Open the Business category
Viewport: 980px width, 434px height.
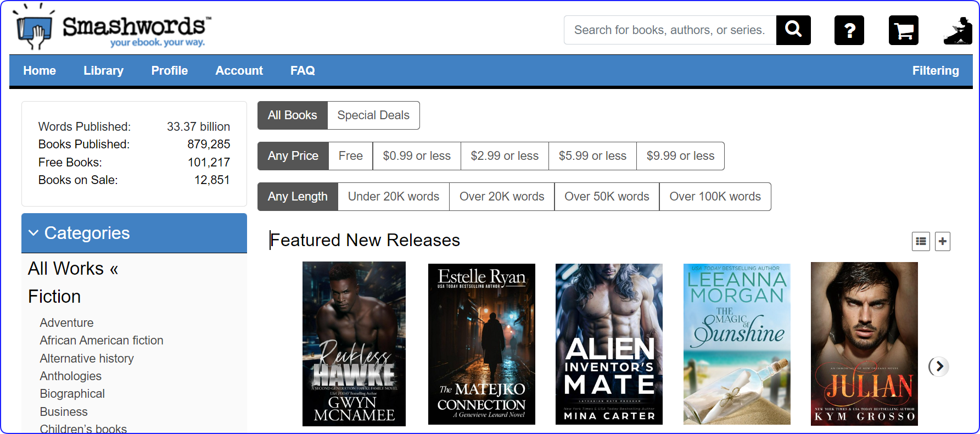[64, 411]
